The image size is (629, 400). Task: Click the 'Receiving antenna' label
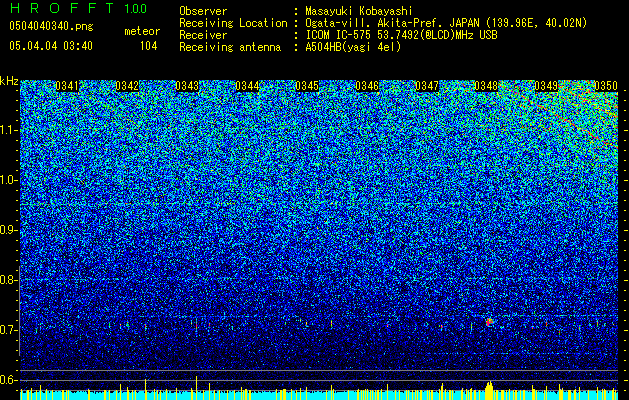tap(230, 47)
